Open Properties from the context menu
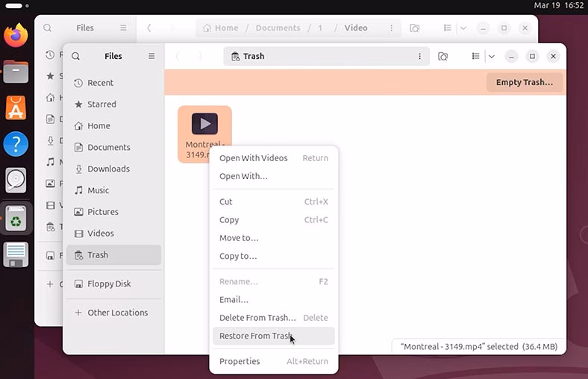This screenshot has width=588, height=379. pyautogui.click(x=240, y=361)
